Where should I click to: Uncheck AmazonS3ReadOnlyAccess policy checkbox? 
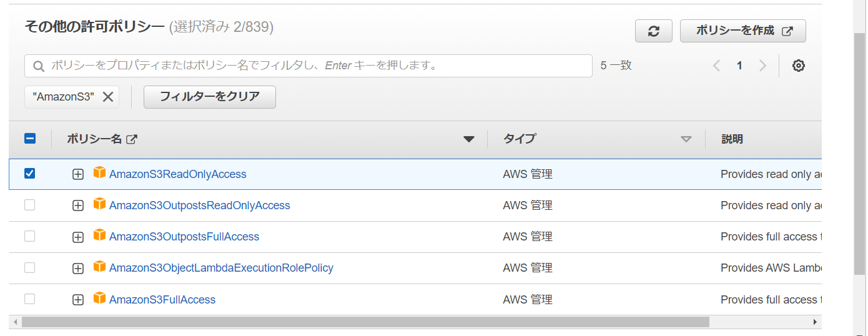29,174
